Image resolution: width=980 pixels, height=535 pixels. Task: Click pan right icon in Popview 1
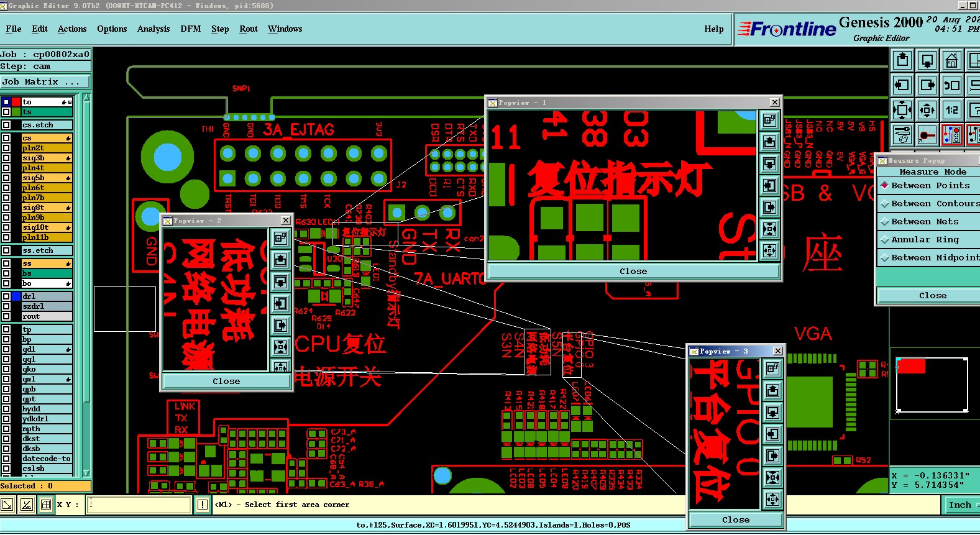pos(769,207)
